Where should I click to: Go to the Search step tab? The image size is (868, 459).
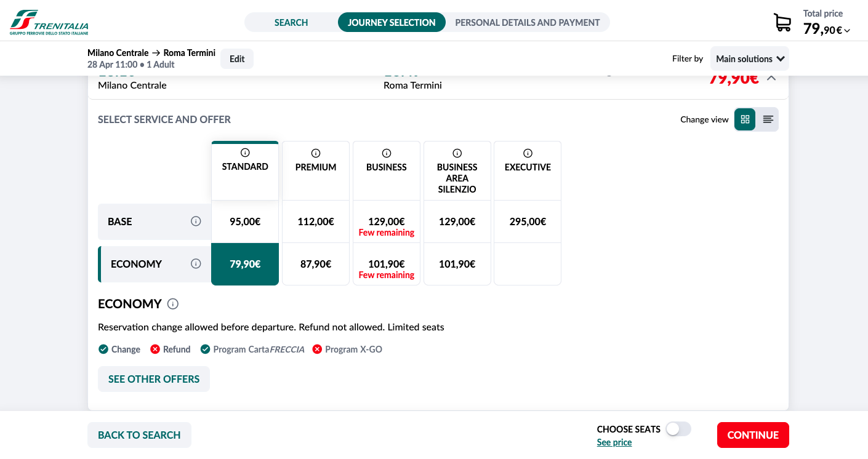click(x=291, y=23)
